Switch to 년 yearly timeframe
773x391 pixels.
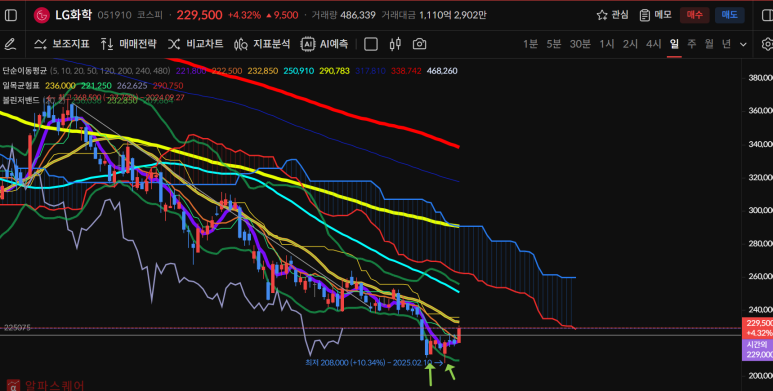[726, 44]
